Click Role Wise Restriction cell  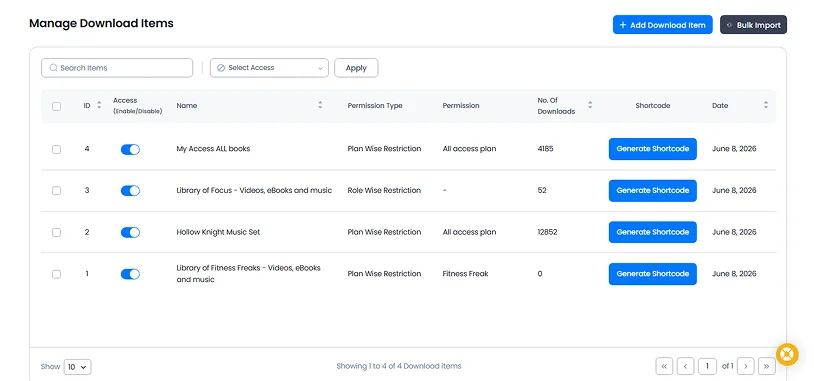point(384,190)
